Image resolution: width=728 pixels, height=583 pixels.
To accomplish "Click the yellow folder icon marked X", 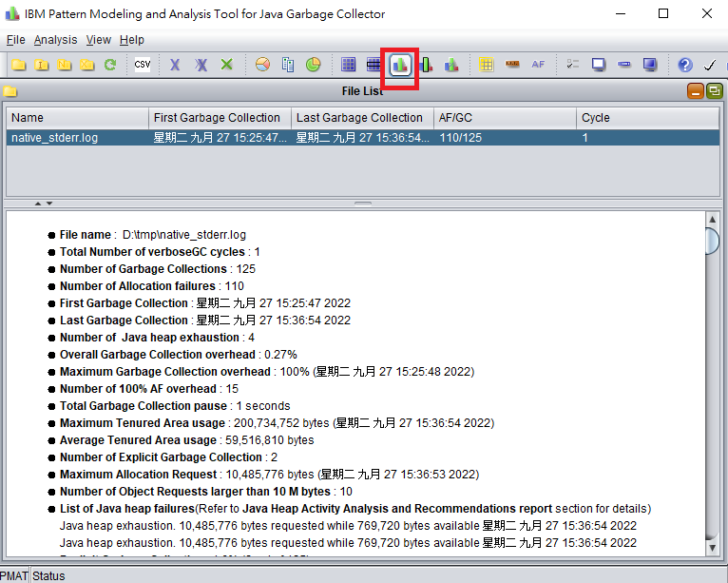I will pos(86,65).
